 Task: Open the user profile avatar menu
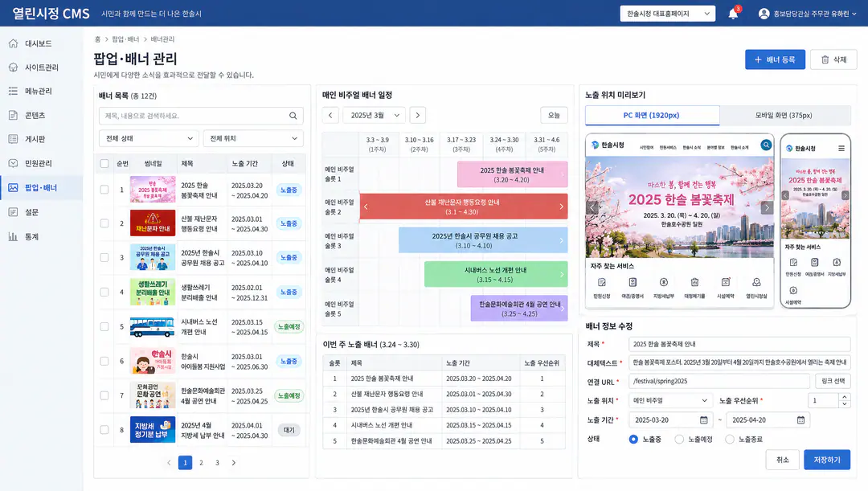[764, 14]
